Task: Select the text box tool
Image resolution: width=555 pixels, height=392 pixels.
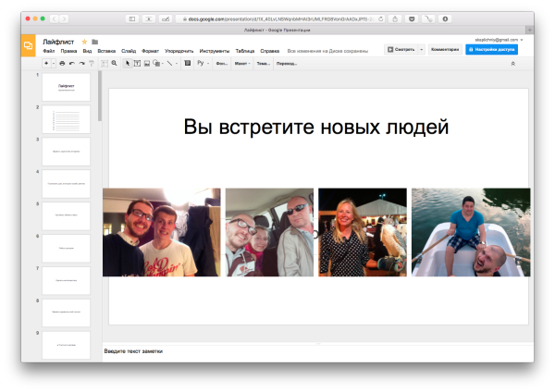Action: click(137, 64)
